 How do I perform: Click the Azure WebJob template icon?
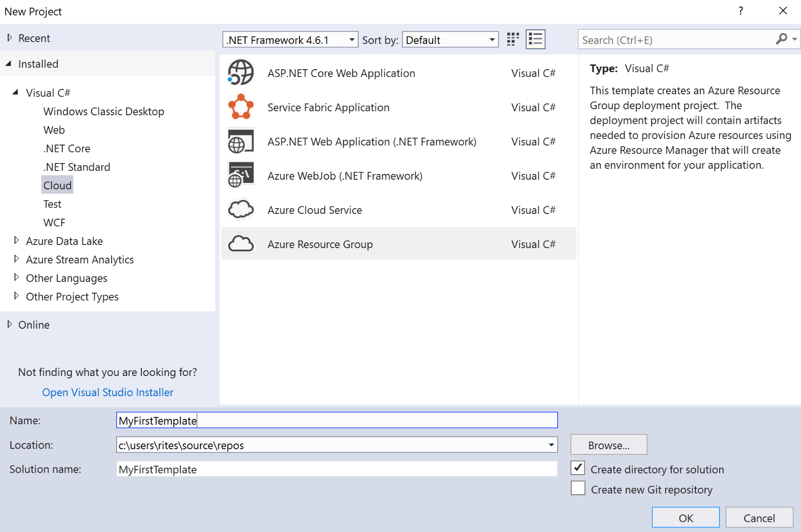tap(241, 175)
